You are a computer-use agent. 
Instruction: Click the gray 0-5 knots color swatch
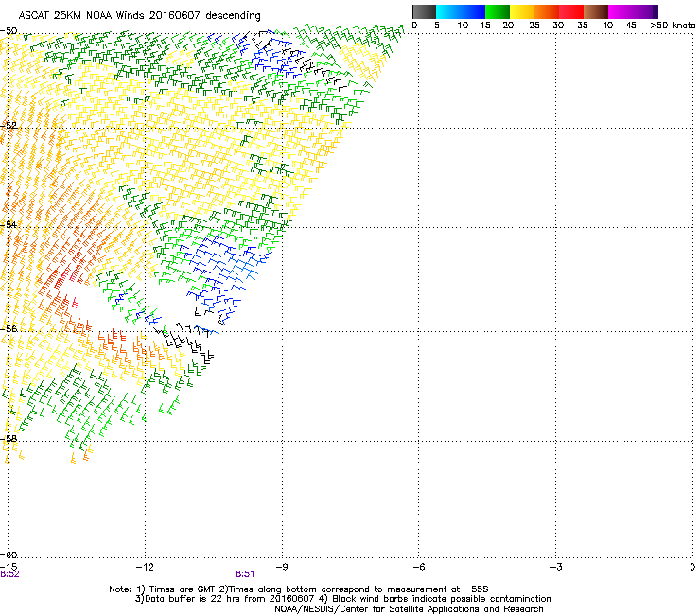click(424, 11)
